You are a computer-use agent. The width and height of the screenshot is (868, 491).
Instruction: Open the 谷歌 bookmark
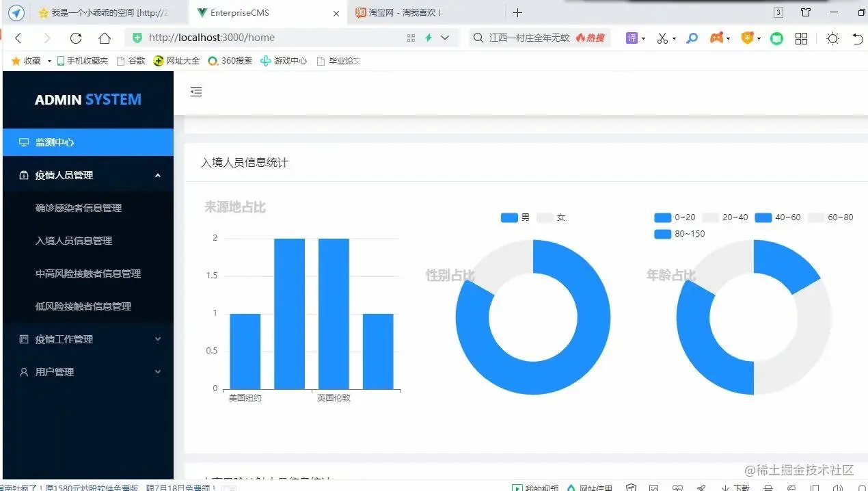[131, 61]
